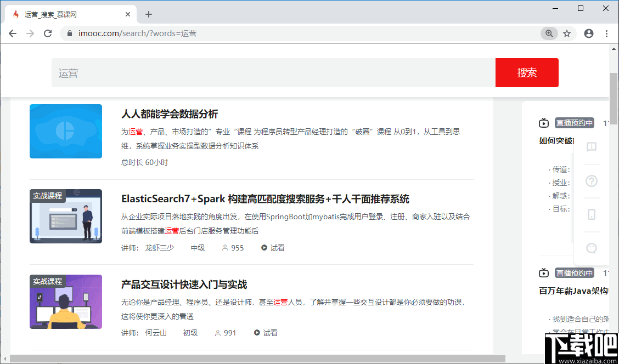Viewport: 619px width, 364px height.
Task: Open the zoom magnifier icon in address bar
Action: pos(549,33)
